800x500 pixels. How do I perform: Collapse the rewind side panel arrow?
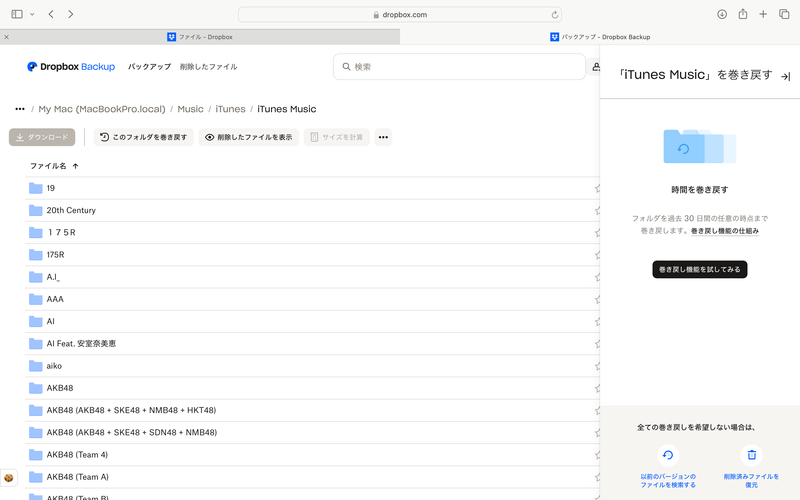click(x=785, y=76)
